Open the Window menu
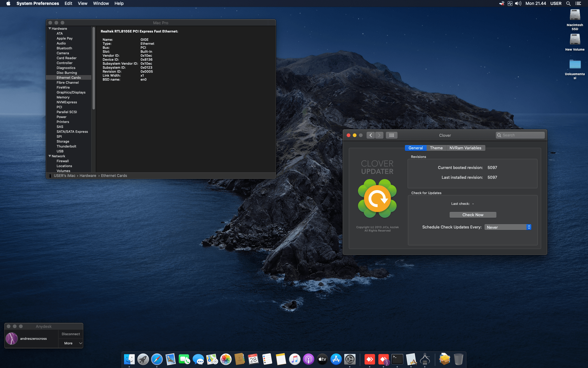Viewport: 588px width, 368px height. click(x=101, y=3)
